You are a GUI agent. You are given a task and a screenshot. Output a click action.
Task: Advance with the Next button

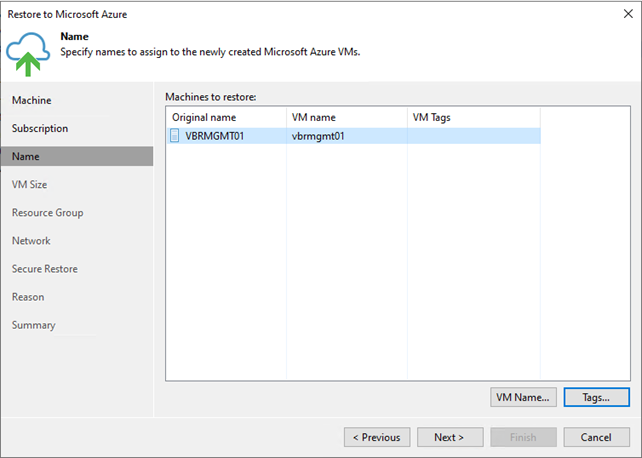coord(450,437)
